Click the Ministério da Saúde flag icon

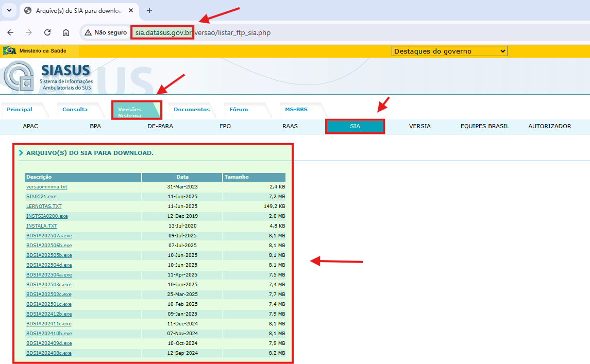point(9,50)
